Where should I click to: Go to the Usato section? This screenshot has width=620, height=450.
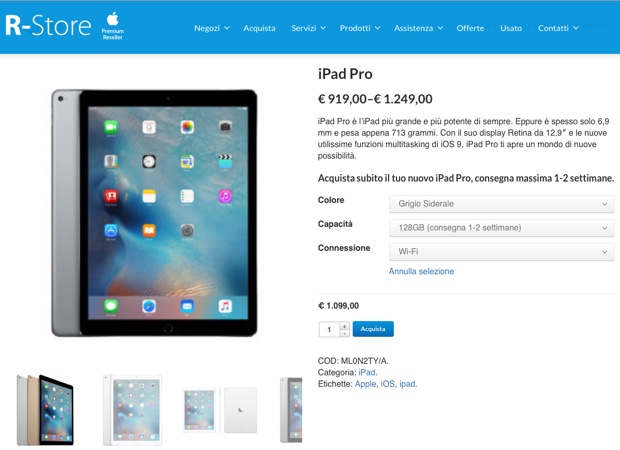[x=511, y=28]
